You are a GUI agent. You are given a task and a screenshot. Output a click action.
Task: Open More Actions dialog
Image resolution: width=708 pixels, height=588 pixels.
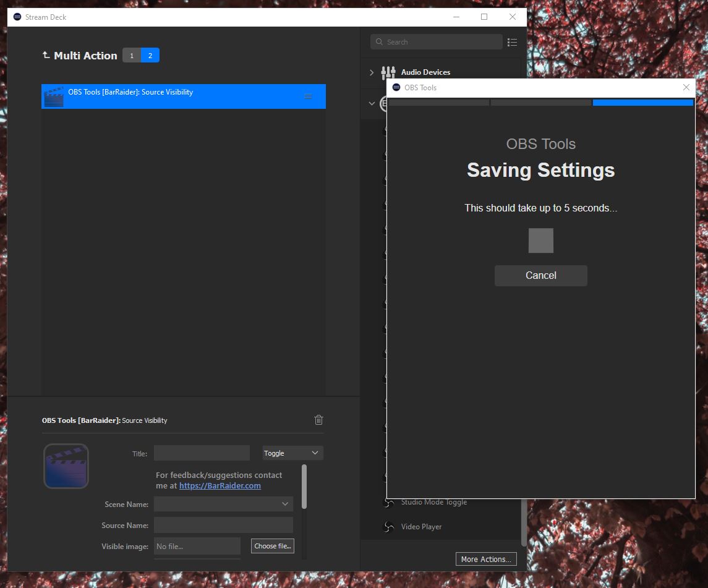point(486,559)
